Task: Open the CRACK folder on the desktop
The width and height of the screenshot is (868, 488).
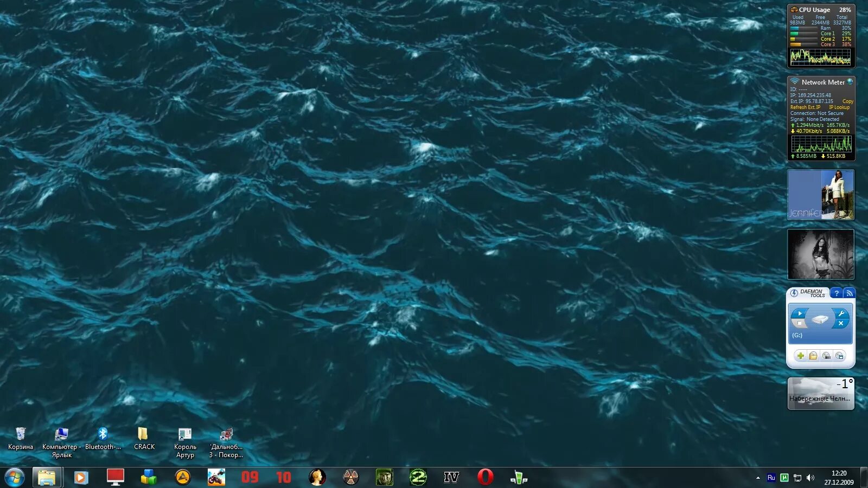Action: pyautogui.click(x=144, y=439)
